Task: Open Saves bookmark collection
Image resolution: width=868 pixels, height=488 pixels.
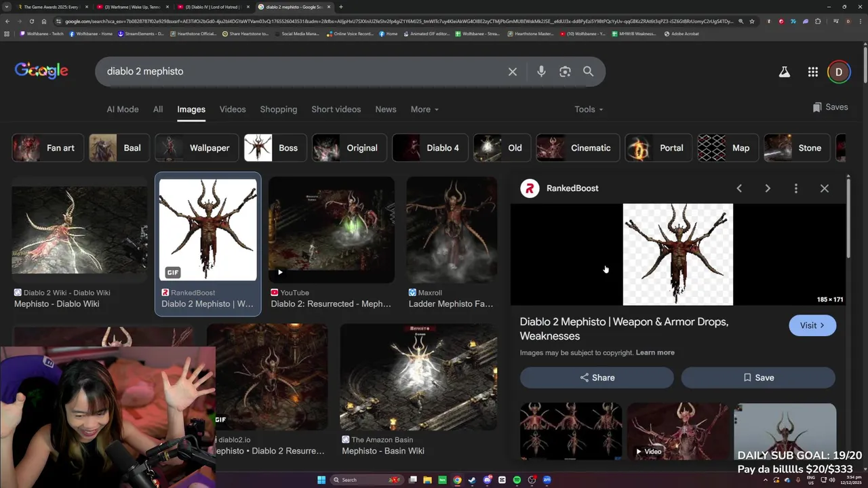Action: tap(830, 107)
